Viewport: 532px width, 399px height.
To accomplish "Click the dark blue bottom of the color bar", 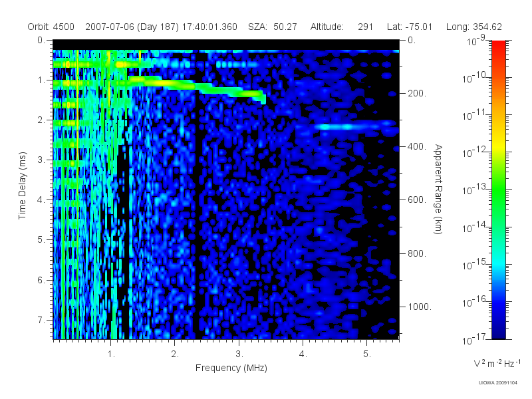I will click(498, 332).
